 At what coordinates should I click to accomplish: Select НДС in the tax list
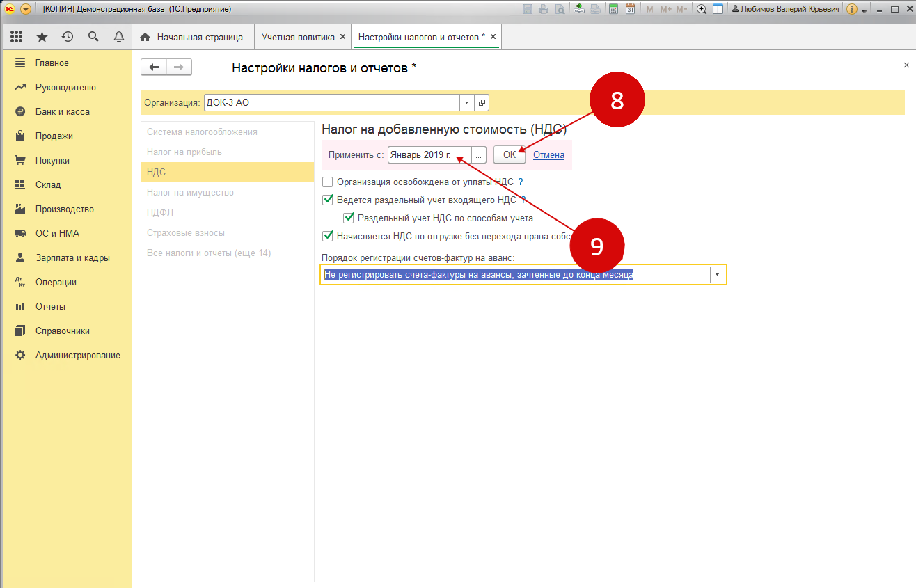point(228,172)
